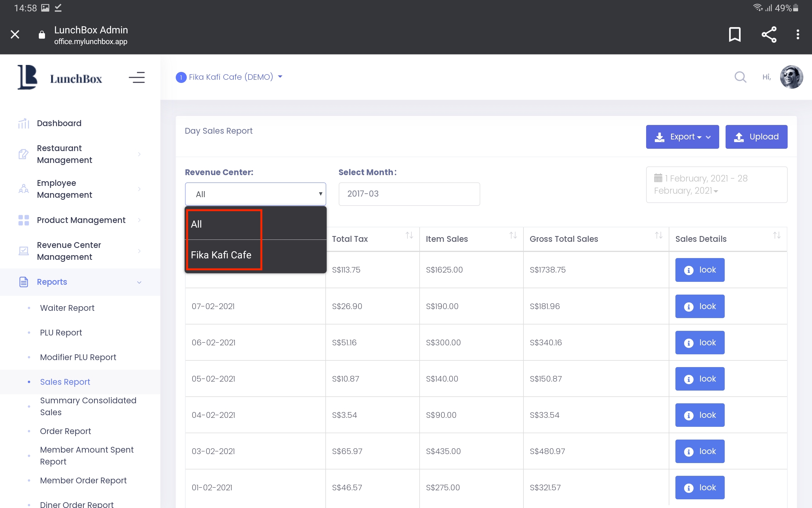Image resolution: width=812 pixels, height=508 pixels.
Task: Tap the browser bookmark icon
Action: click(x=734, y=34)
